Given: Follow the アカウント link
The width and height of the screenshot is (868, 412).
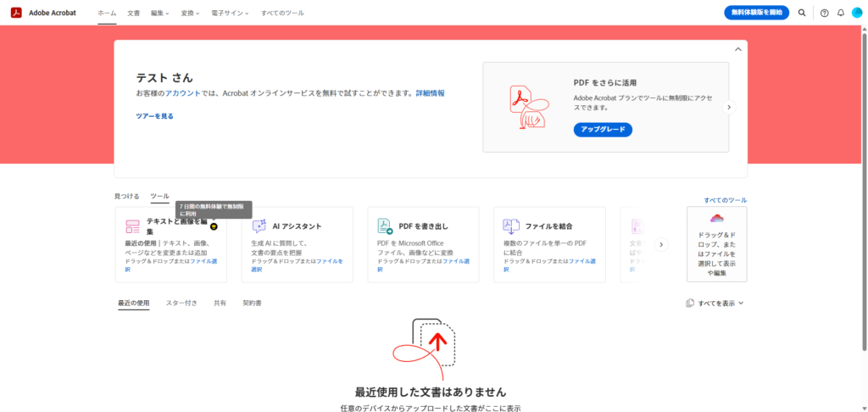Looking at the screenshot, I should 183,93.
